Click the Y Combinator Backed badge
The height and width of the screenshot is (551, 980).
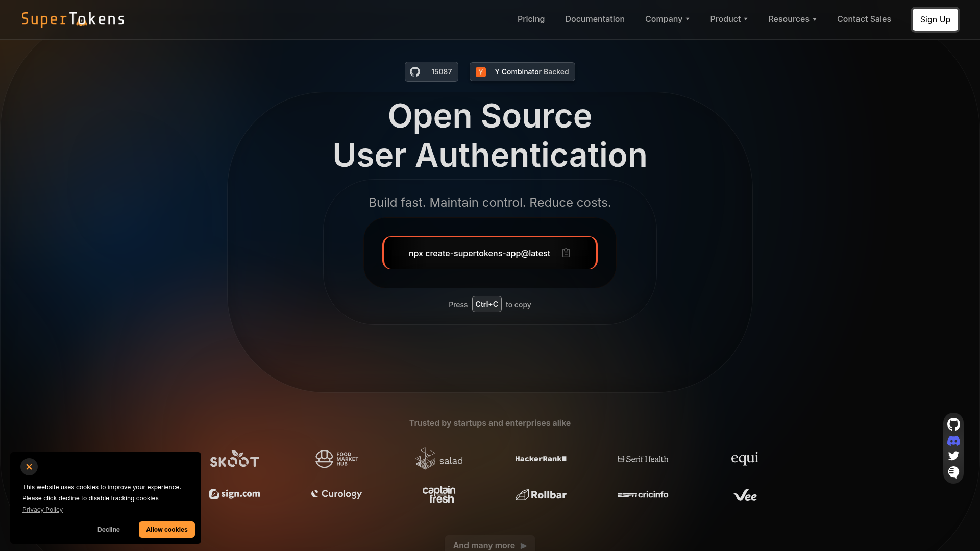click(x=522, y=72)
